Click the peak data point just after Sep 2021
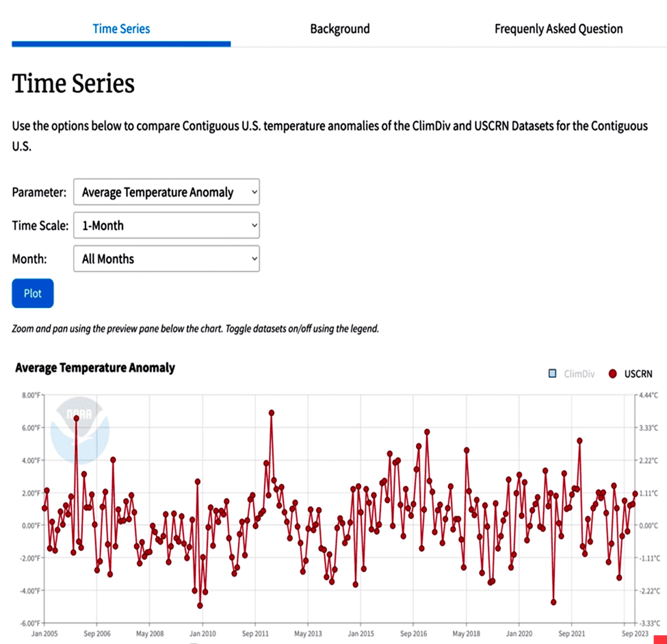The image size is (667, 644). pos(579,441)
